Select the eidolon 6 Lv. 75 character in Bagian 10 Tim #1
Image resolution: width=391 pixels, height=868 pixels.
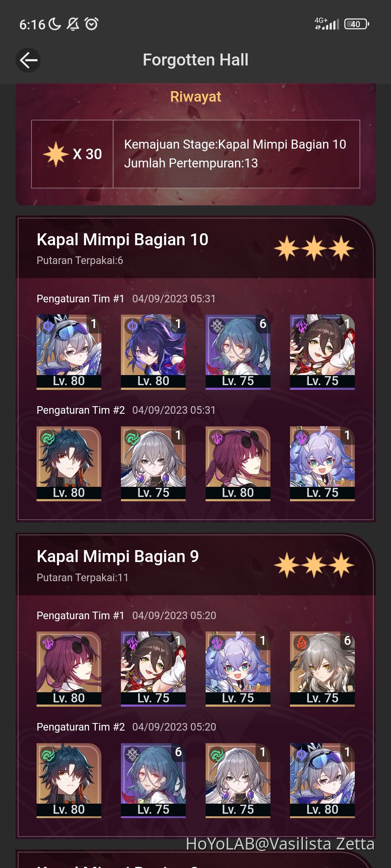coord(238,352)
